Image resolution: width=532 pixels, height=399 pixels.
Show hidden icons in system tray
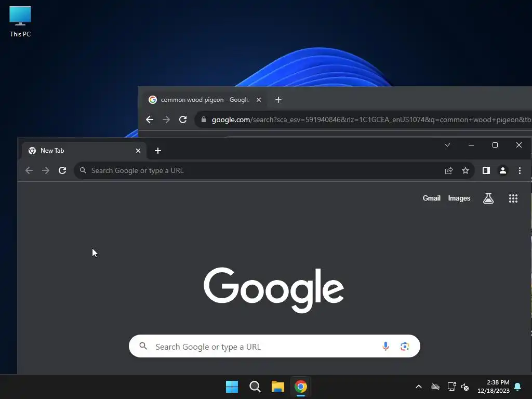[x=419, y=387]
